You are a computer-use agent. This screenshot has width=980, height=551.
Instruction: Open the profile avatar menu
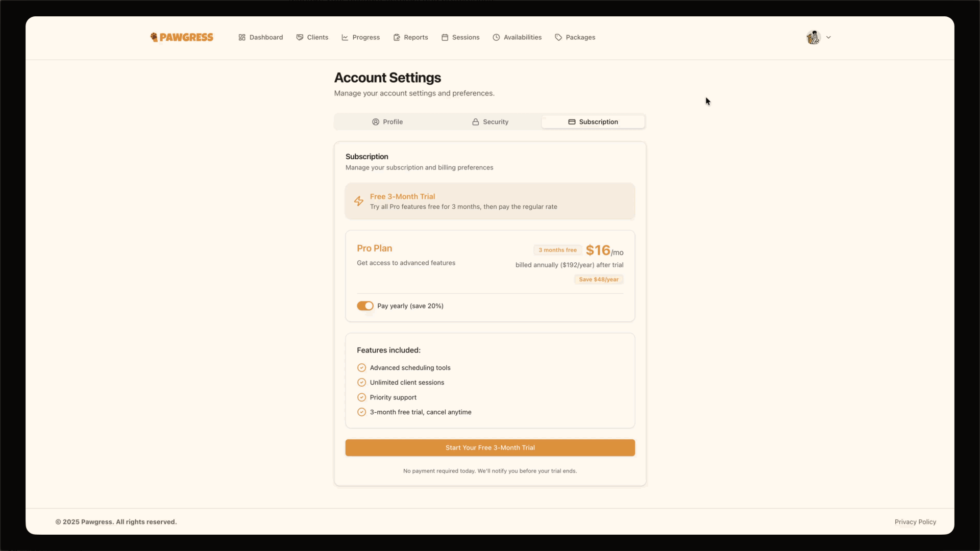[x=814, y=37]
